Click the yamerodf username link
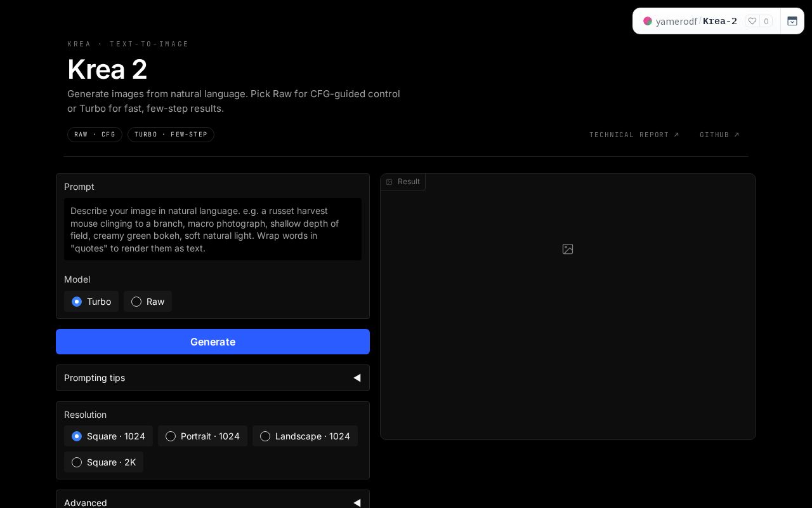The height and width of the screenshot is (508, 812). (676, 22)
